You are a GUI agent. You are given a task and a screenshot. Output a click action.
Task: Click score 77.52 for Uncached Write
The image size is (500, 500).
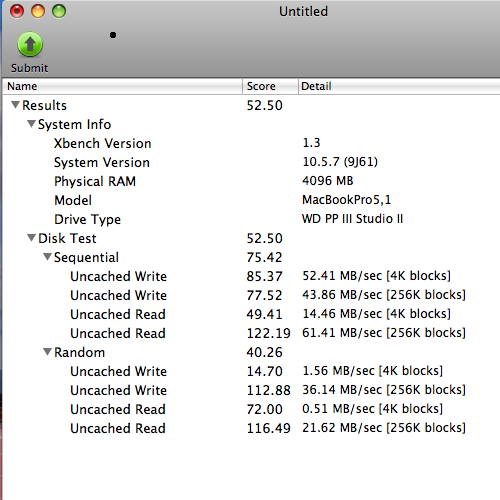[x=264, y=295]
